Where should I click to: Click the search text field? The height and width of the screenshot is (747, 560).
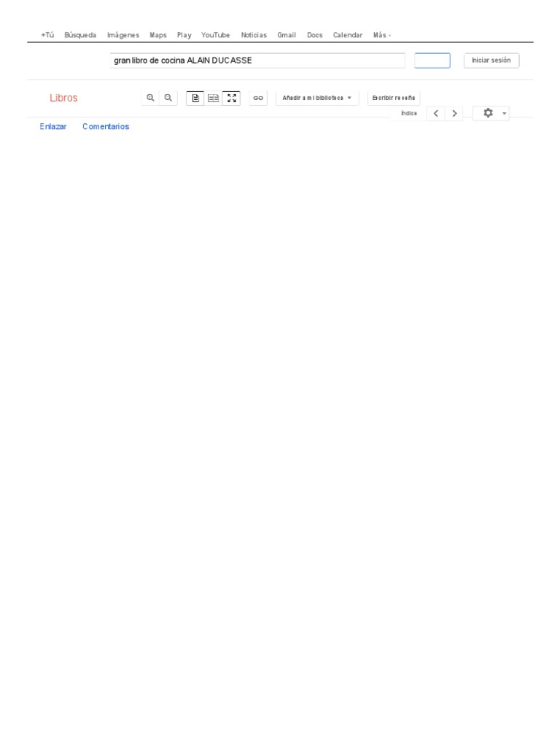pyautogui.click(x=257, y=61)
